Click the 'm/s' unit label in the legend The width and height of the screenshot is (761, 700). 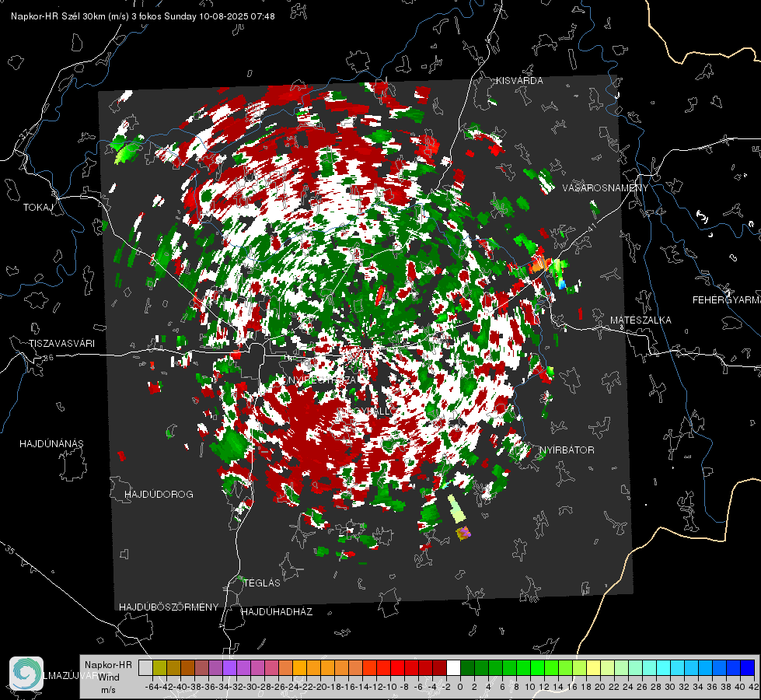108,690
